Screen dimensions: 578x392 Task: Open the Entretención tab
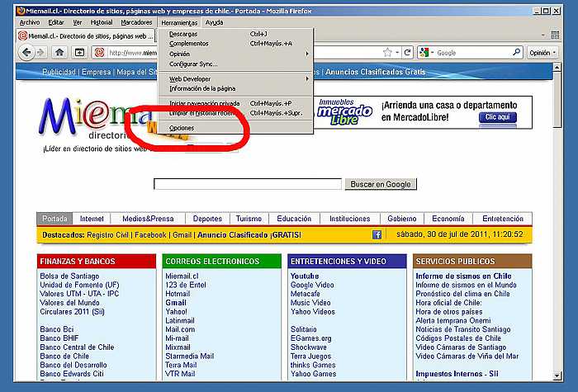tap(503, 219)
